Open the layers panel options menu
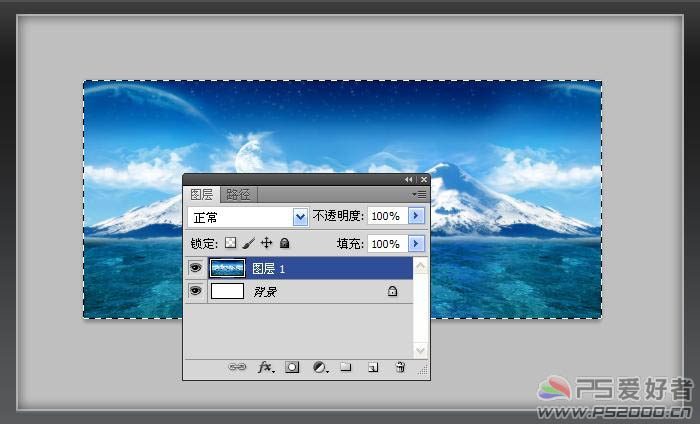 (x=421, y=194)
